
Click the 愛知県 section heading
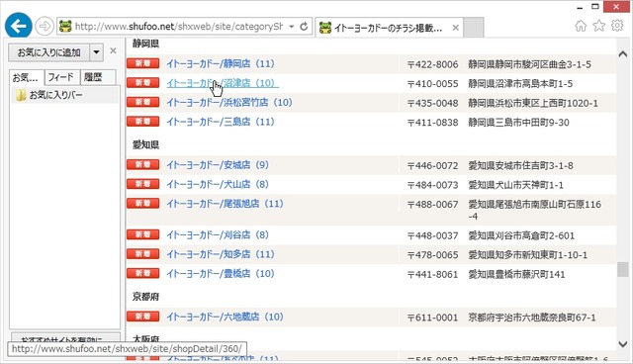click(145, 144)
